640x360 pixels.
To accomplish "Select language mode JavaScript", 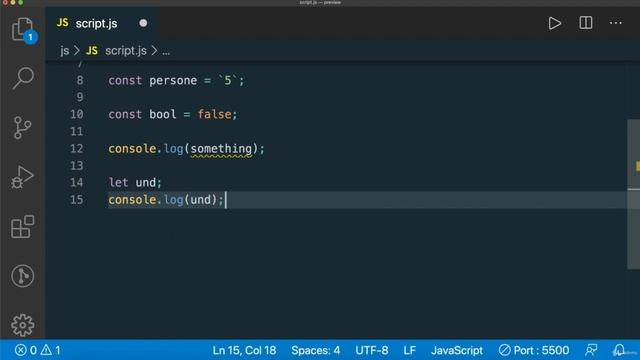I will click(x=457, y=350).
